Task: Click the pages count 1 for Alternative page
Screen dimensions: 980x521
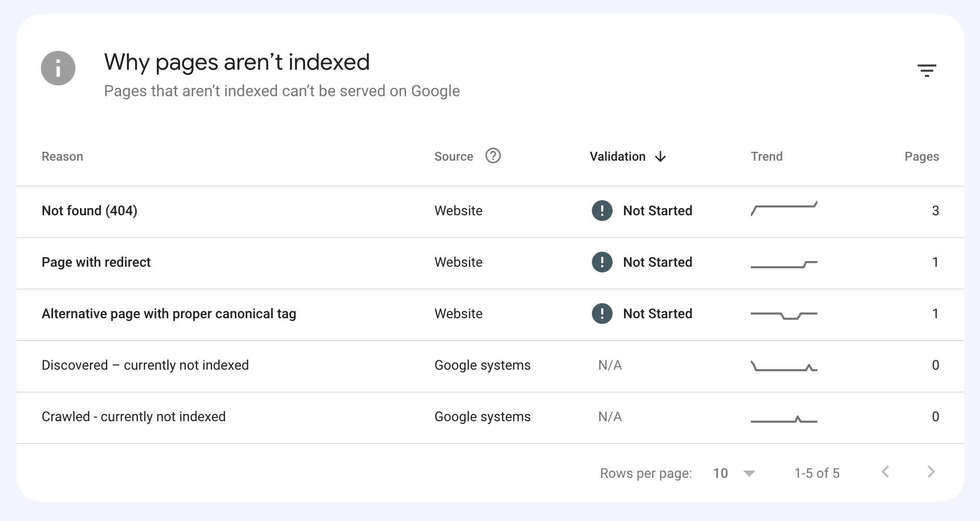Action: point(935,314)
